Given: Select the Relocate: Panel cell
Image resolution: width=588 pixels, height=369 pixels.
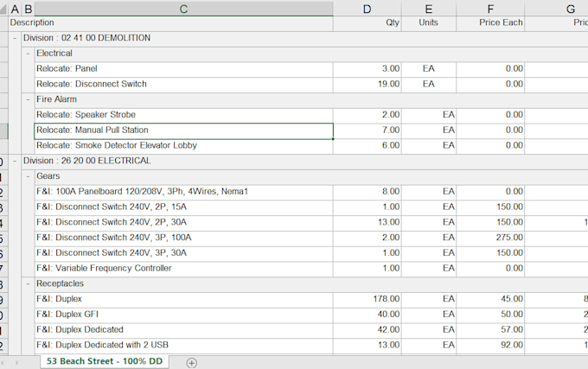Looking at the screenshot, I should tap(183, 68).
